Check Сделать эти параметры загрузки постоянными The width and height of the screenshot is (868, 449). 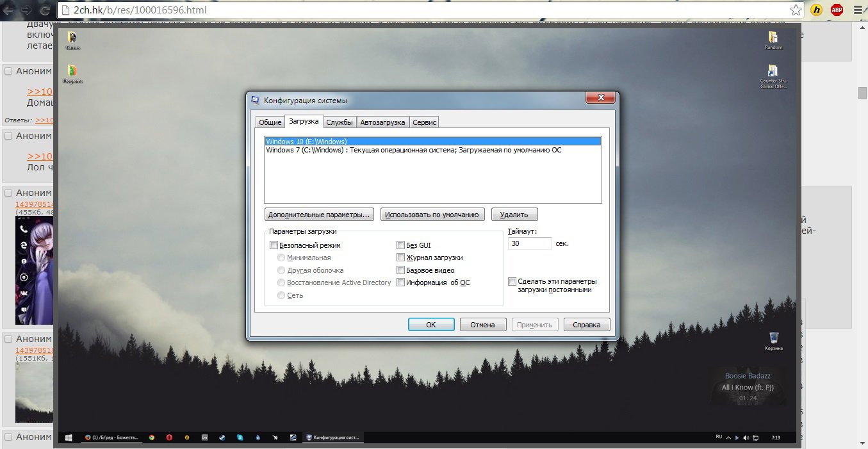tap(512, 282)
